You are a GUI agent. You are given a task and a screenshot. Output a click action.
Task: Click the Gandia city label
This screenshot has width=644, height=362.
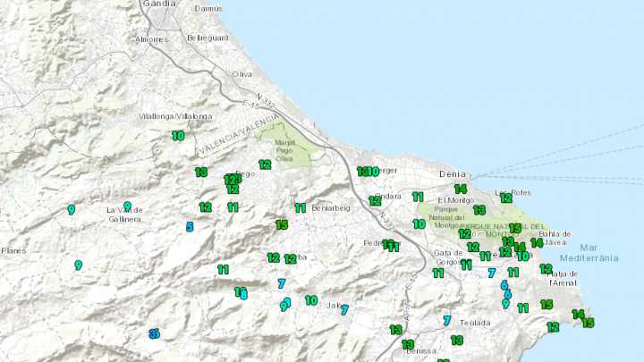157,4
